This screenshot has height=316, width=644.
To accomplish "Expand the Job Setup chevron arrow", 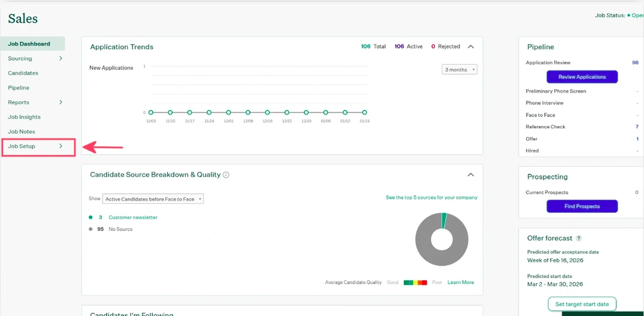I will tap(61, 146).
